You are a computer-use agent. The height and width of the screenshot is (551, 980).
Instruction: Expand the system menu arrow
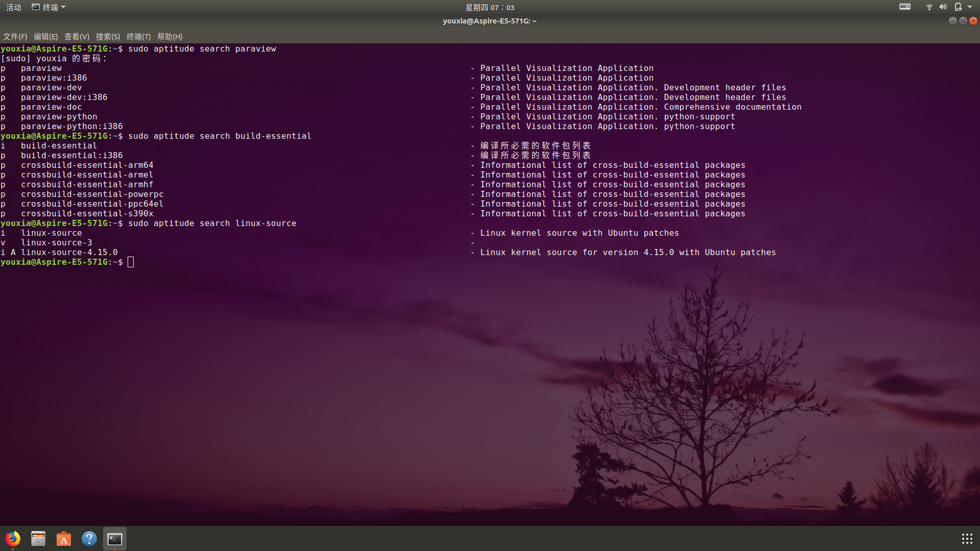click(970, 7)
